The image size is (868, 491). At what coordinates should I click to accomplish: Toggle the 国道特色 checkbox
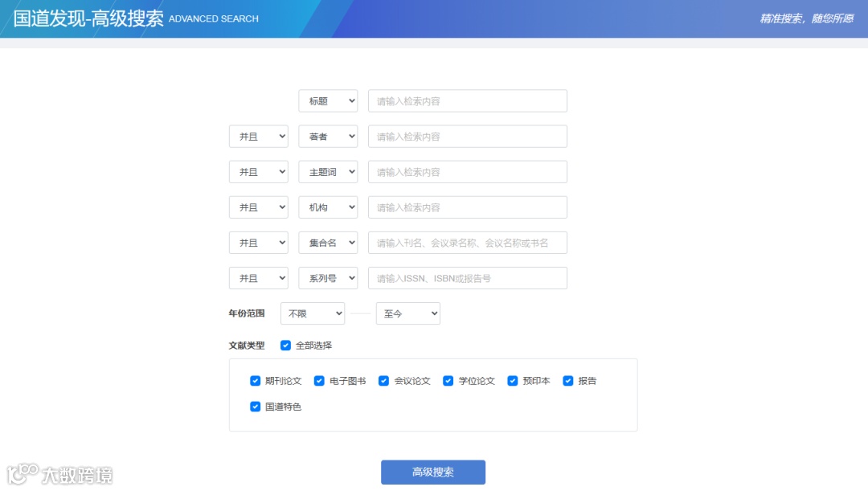[x=256, y=407]
